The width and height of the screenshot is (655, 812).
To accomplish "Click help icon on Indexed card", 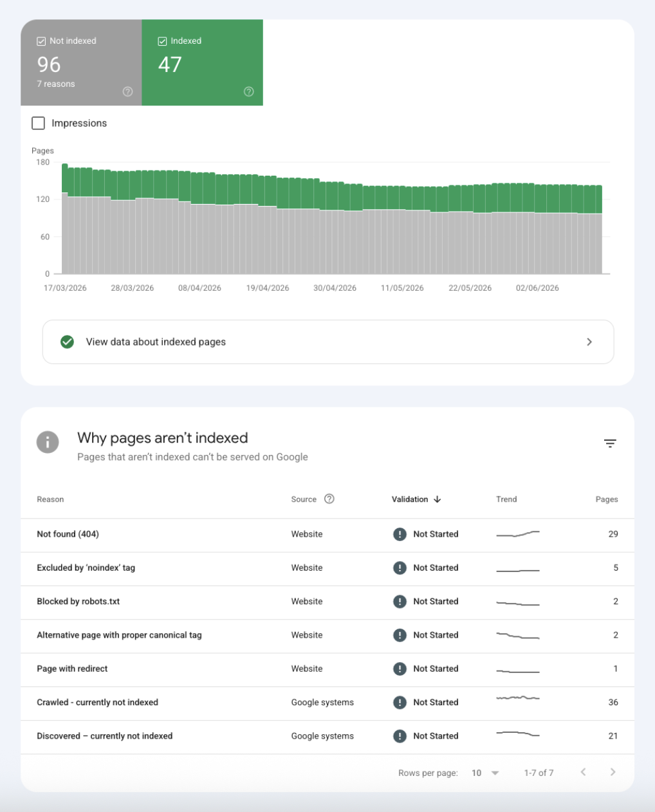I will 249,92.
